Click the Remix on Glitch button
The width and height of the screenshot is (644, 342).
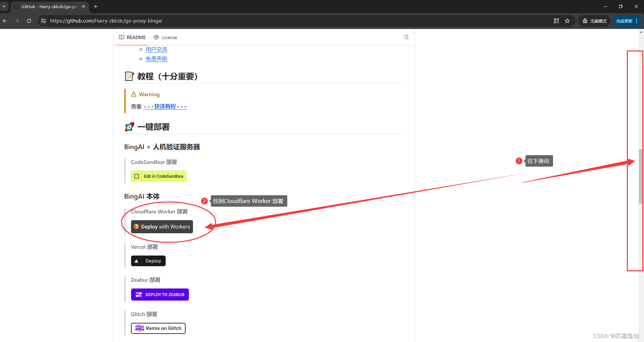pos(158,328)
